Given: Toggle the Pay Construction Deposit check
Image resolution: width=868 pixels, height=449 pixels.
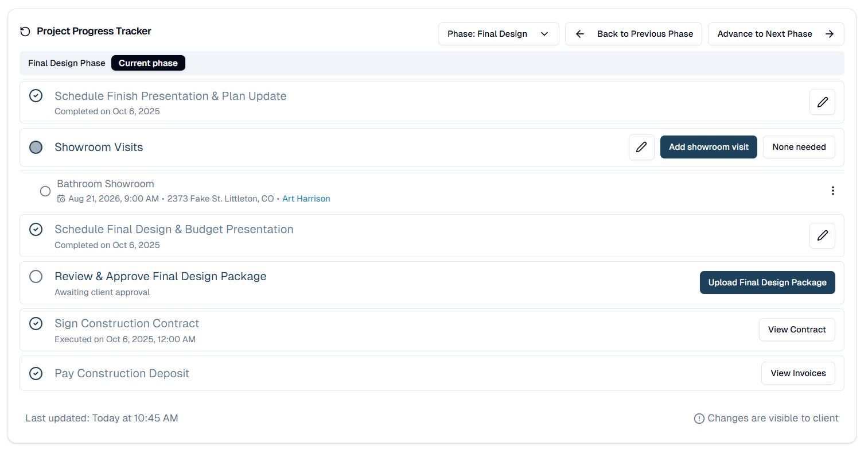Looking at the screenshot, I should click(x=36, y=374).
